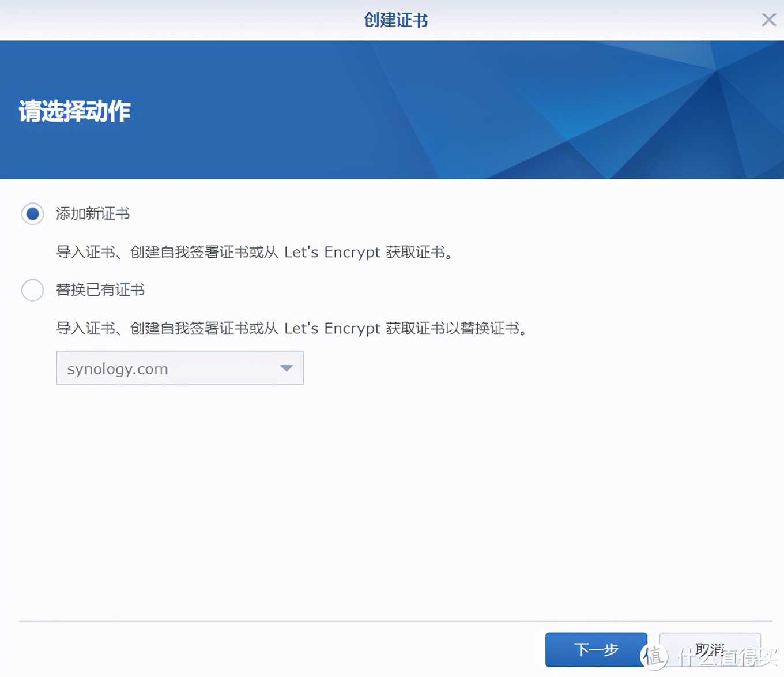Enable the replace existing certificate radio

(x=32, y=290)
